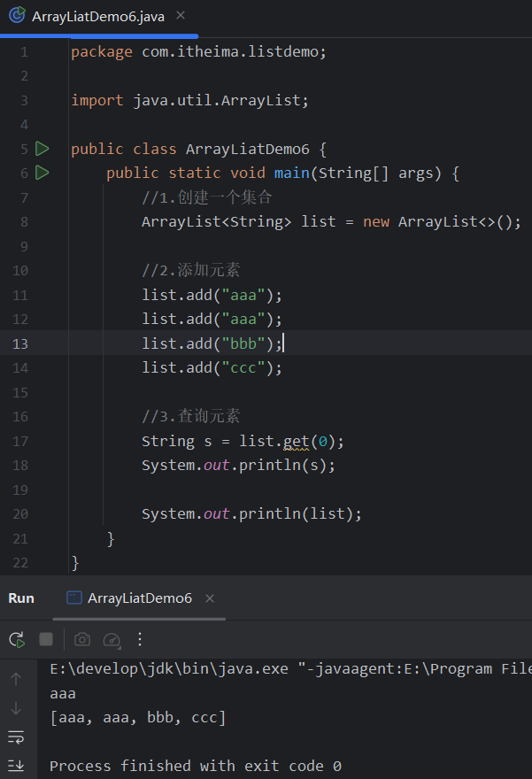
Task: Click line number 13 in the gutter
Action: (19, 343)
